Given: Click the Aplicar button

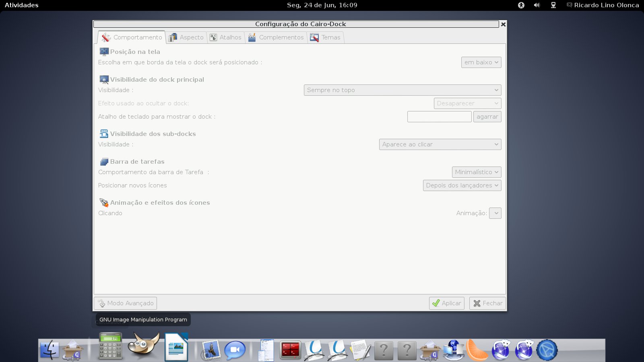Looking at the screenshot, I should pos(447,303).
